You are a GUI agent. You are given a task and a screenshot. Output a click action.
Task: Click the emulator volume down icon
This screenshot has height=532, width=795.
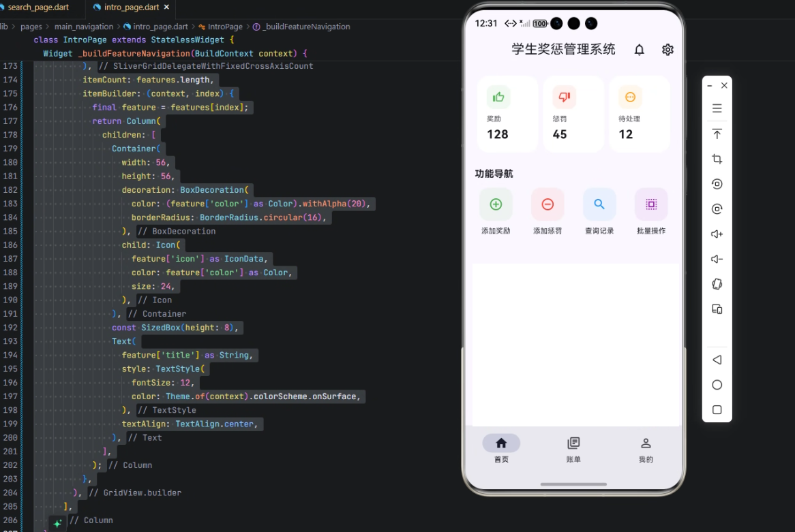pyautogui.click(x=717, y=259)
